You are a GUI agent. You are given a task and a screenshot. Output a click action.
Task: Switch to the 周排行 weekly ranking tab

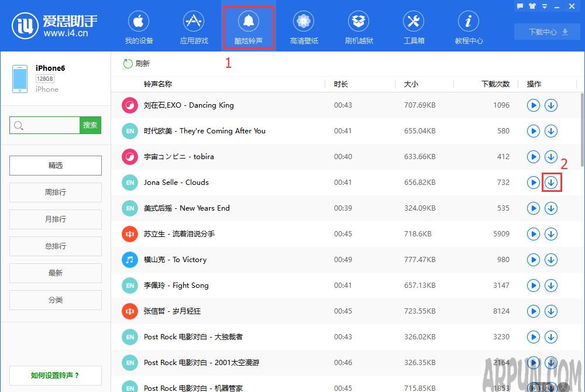pyautogui.click(x=55, y=192)
